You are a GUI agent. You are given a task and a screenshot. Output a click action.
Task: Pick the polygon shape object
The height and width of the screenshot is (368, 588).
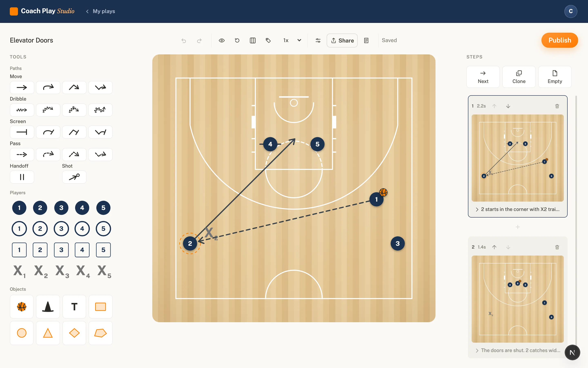click(100, 333)
